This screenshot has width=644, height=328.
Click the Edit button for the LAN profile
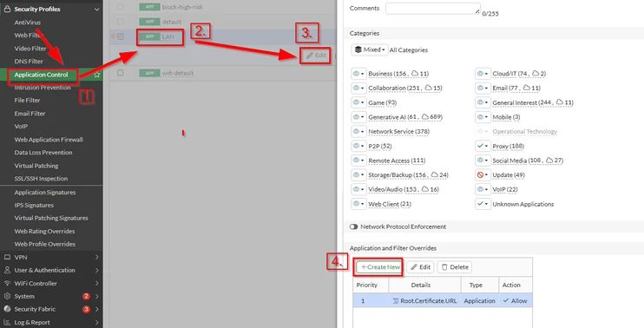[316, 56]
